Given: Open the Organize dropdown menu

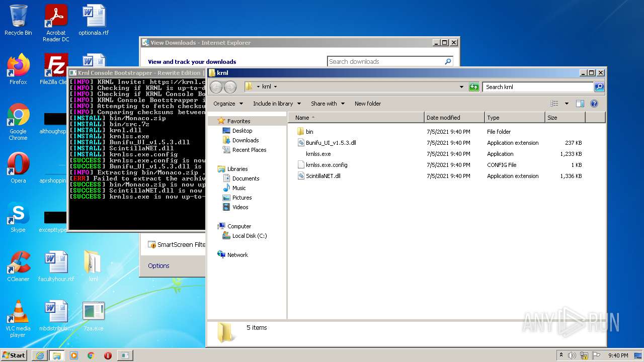Looking at the screenshot, I should pos(228,104).
